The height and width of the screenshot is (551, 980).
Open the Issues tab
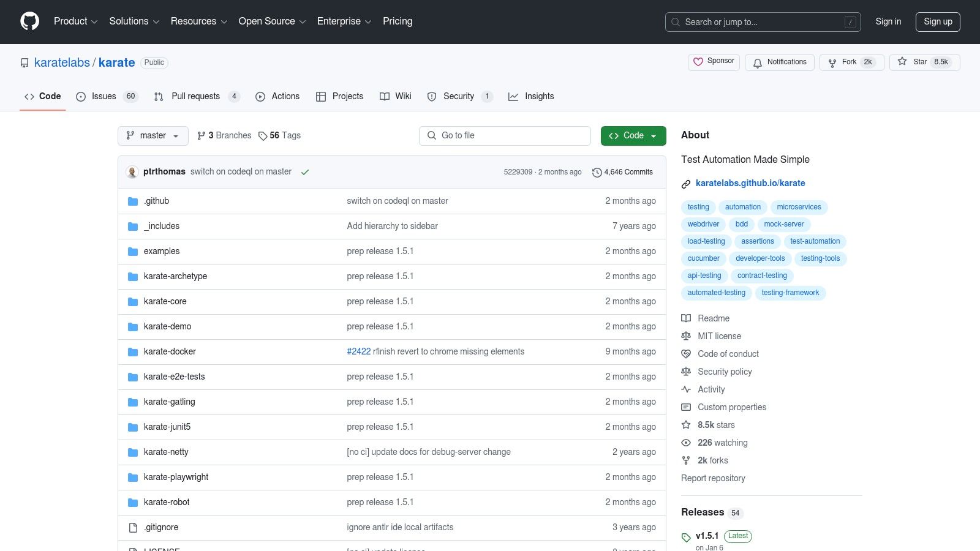point(107,97)
